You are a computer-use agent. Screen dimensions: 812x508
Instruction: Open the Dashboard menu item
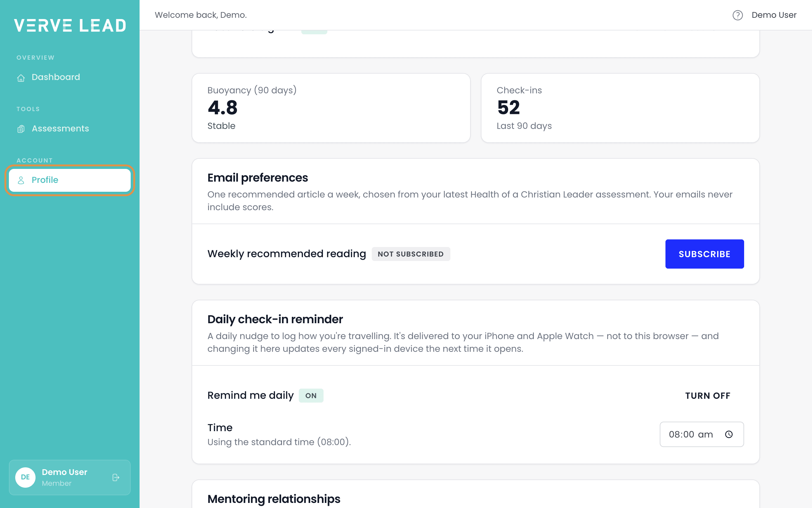coord(70,77)
